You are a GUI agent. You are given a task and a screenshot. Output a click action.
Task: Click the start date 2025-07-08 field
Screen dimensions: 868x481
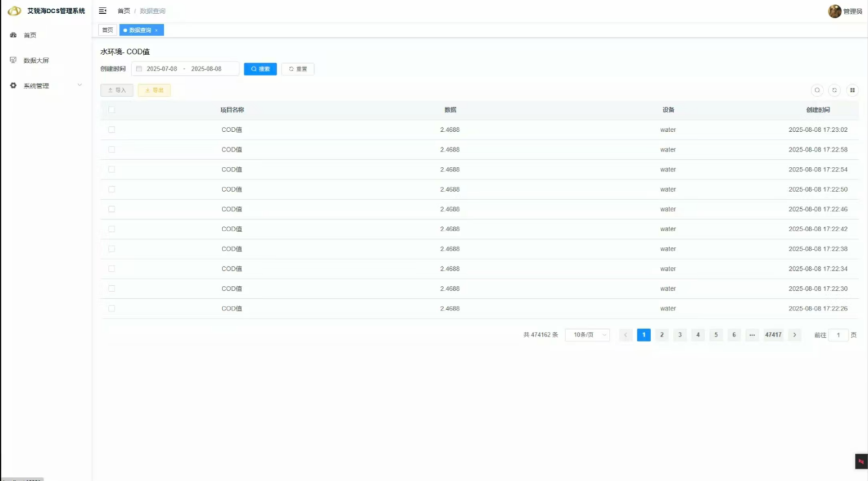pyautogui.click(x=162, y=69)
